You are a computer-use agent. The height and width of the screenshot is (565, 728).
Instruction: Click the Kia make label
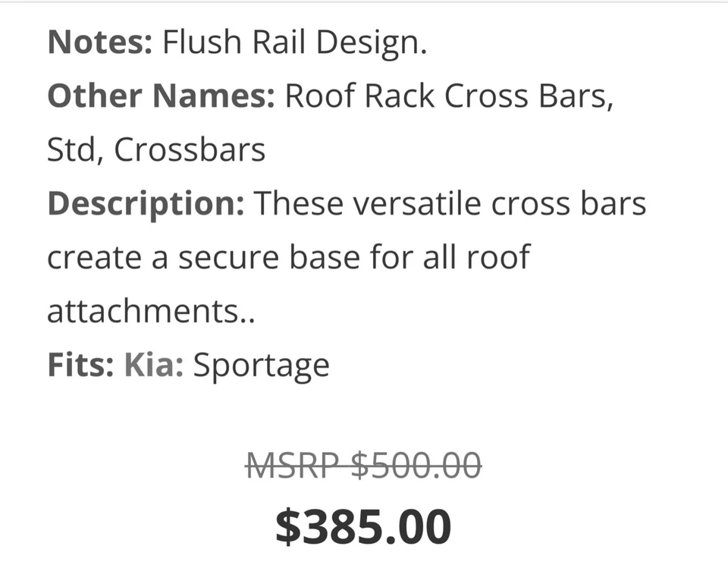[153, 366]
